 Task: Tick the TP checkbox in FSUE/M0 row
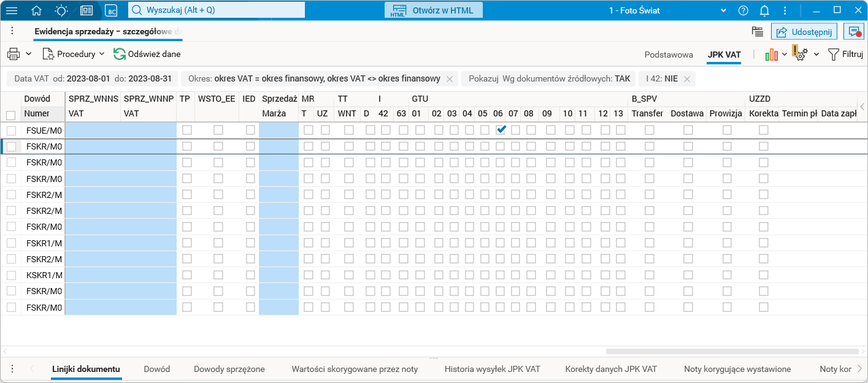[187, 130]
